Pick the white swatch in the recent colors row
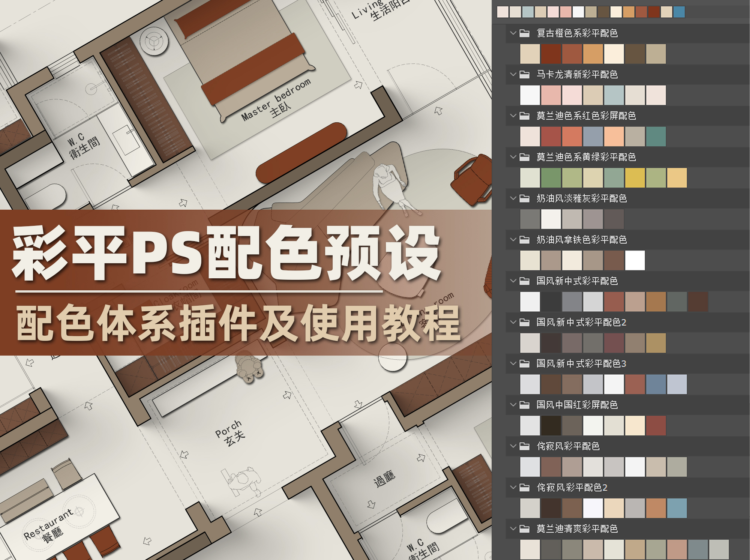Viewport: 750px width, 560px height. pyautogui.click(x=578, y=12)
